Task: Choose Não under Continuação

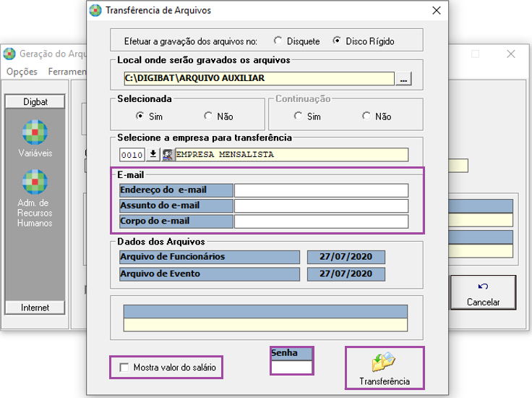Action: coord(366,116)
